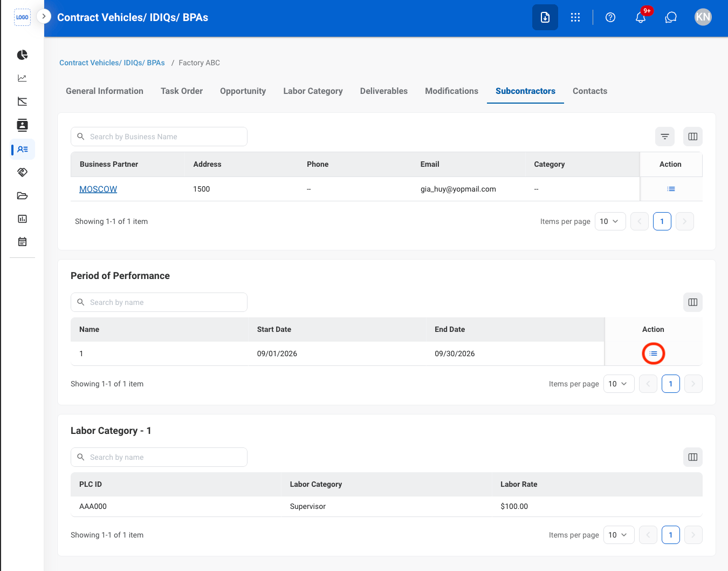Open action menu for period row 09/01/2026
Screen dimensions: 728x571
pos(654,354)
